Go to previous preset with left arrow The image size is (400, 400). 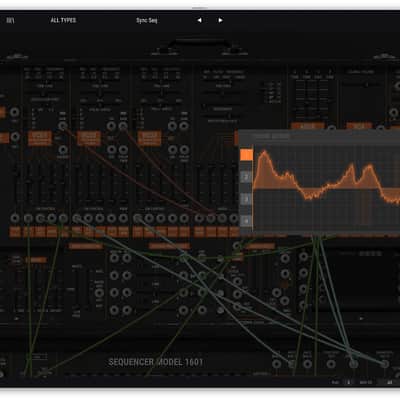pyautogui.click(x=199, y=20)
